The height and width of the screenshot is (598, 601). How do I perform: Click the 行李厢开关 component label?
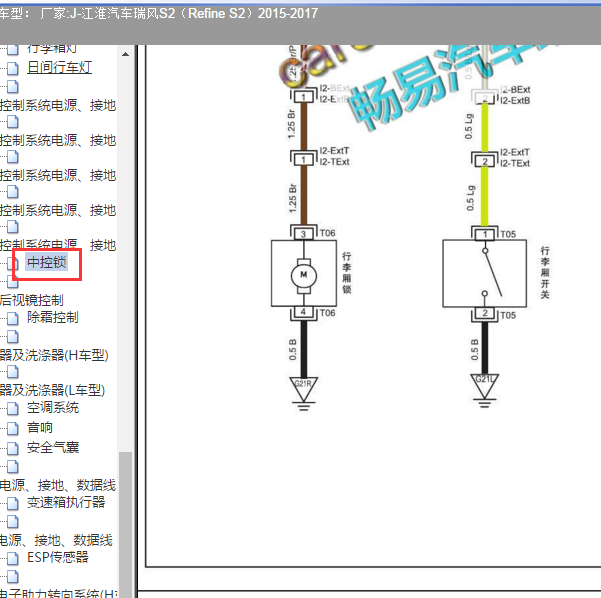point(545,273)
